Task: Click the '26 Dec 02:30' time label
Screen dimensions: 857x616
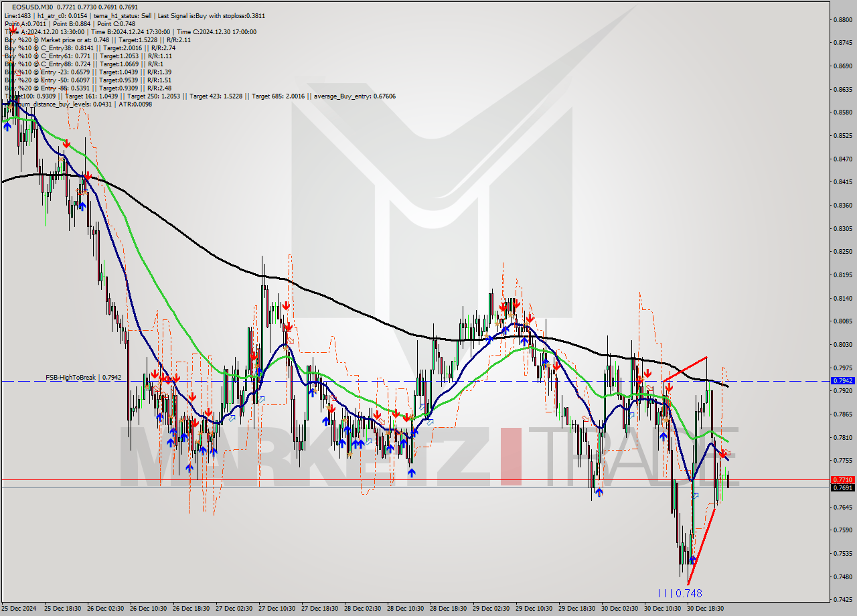Action: [106, 609]
